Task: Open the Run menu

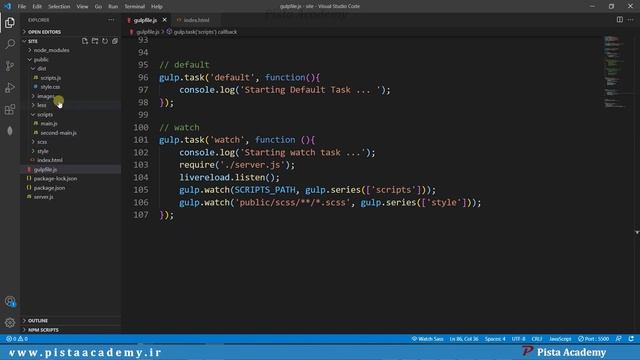Action: tap(113, 7)
